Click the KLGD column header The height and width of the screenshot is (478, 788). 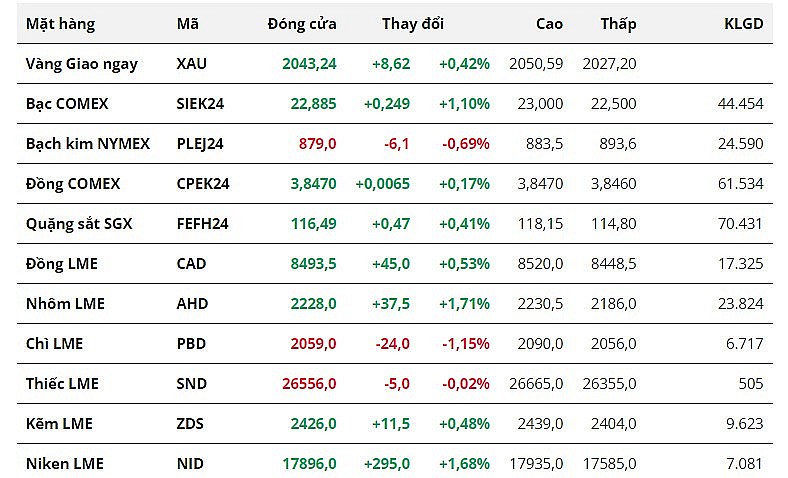[x=743, y=23]
